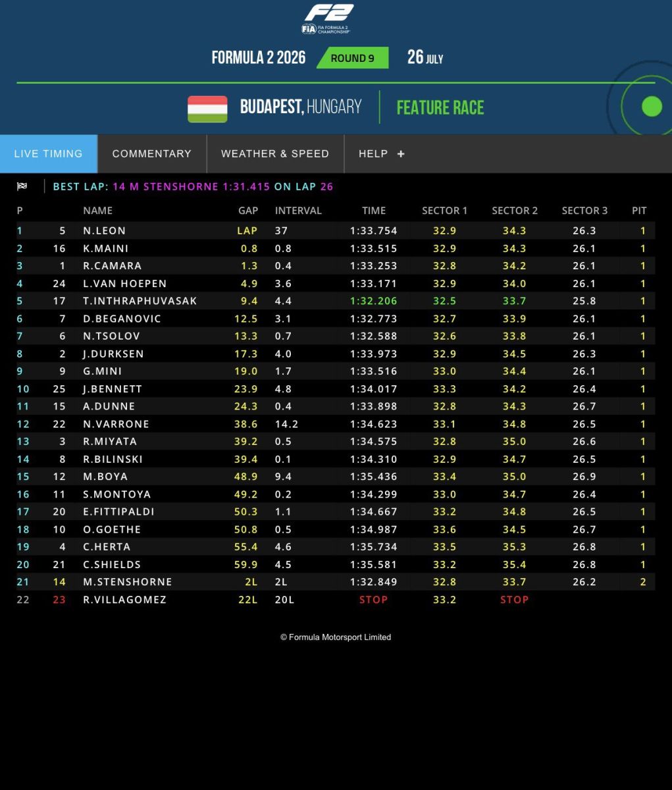
Task: Click the red STOP in Sector 2 column
Action: [515, 600]
